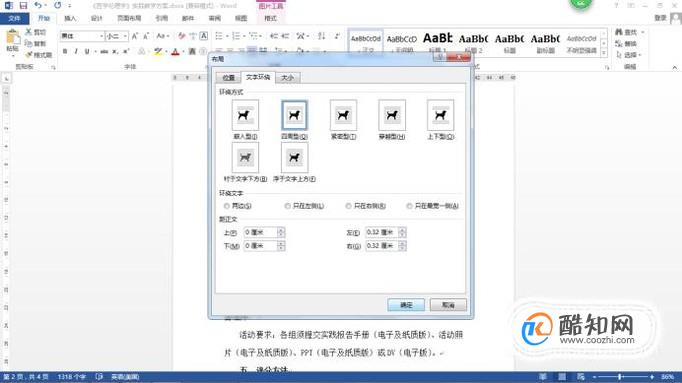Collapse the ribbon with the chevron arrow
The width and height of the screenshot is (682, 383).
point(675,67)
